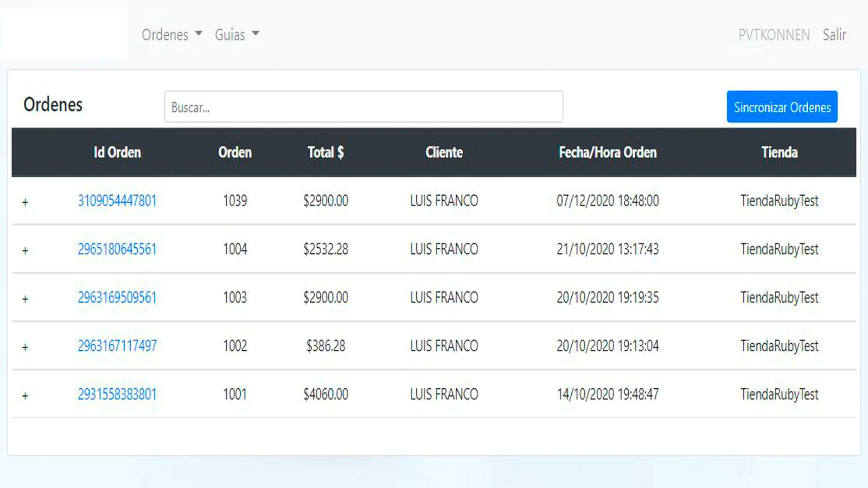Focus the Buscar search field
Viewport: 868px width, 488px height.
pyautogui.click(x=363, y=107)
